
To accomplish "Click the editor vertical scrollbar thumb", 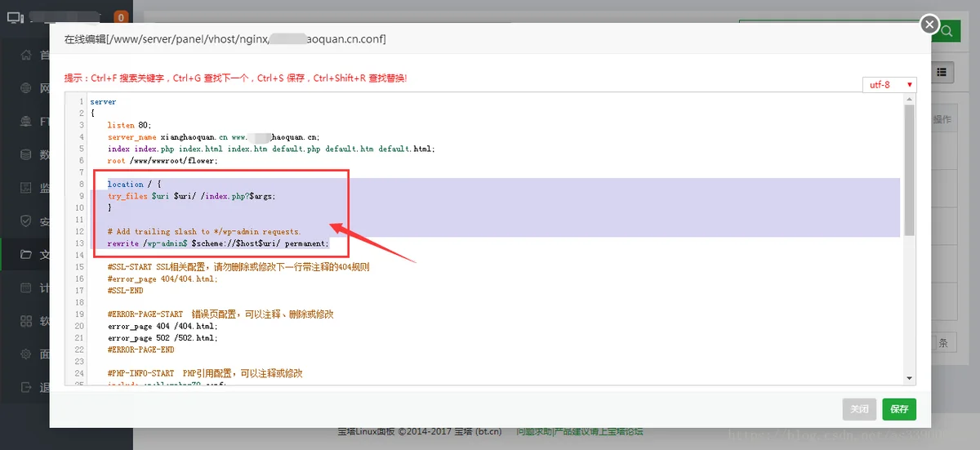I will [x=909, y=171].
